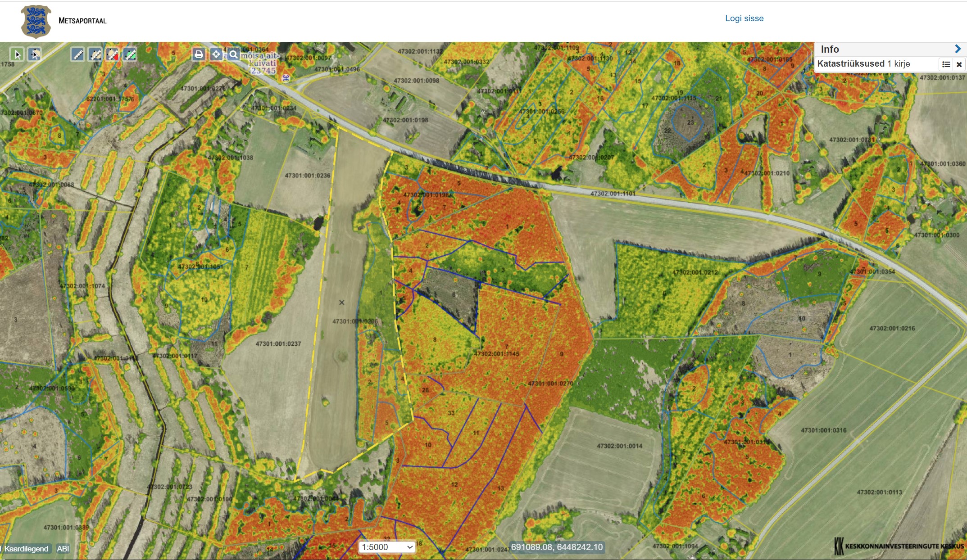Screen dimensions: 967x560
Task: Click the crosshair locate-position icon
Action: (216, 54)
